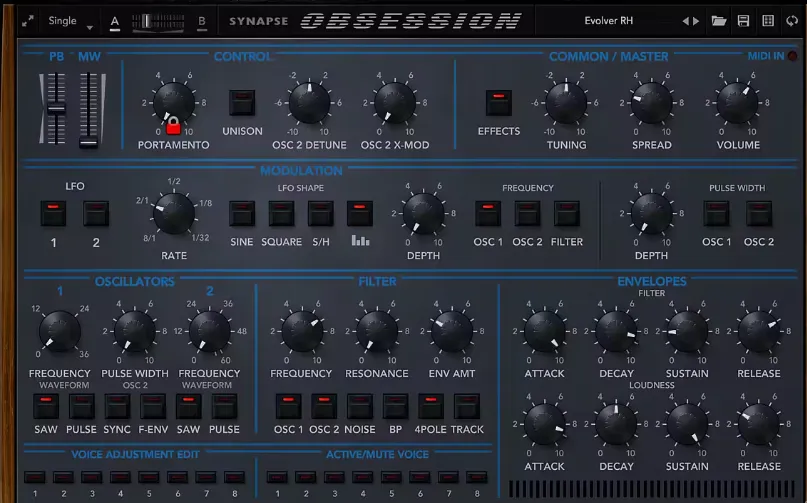The height and width of the screenshot is (503, 807).
Task: Toggle the BP filter mode button
Action: pos(395,407)
